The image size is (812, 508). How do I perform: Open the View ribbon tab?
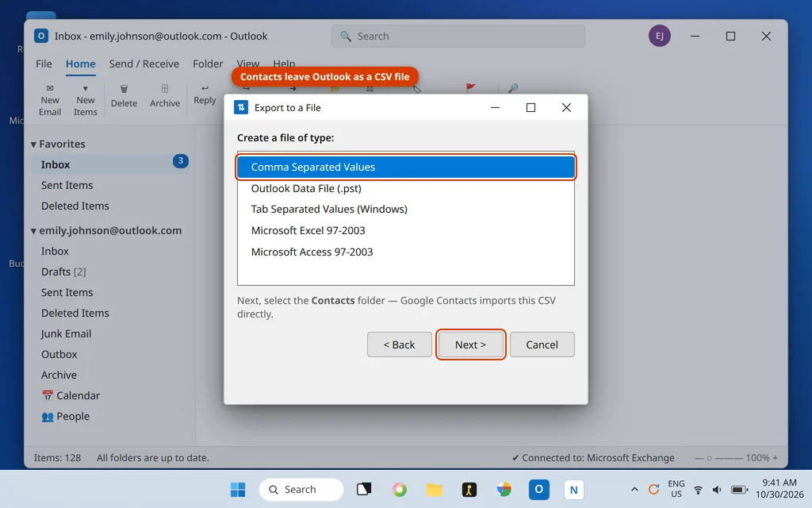pyautogui.click(x=247, y=63)
